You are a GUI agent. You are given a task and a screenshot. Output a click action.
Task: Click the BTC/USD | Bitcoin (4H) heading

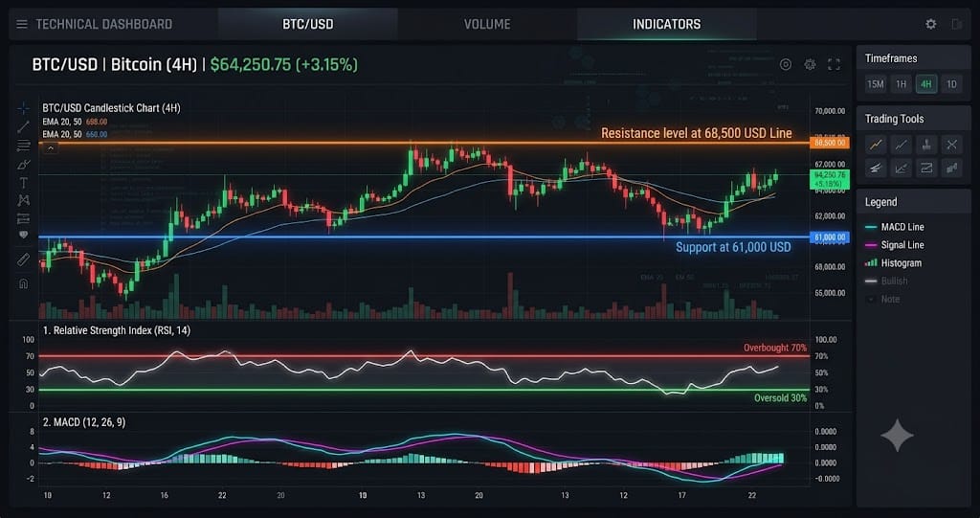(x=115, y=64)
